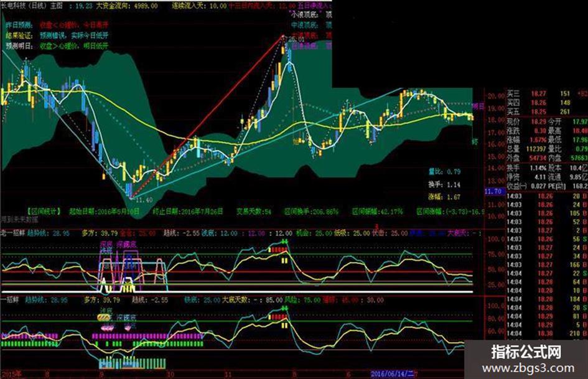This screenshot has width=588, height=379.
Task: Select the 用到未来数据 notice text
Action: 19,219
